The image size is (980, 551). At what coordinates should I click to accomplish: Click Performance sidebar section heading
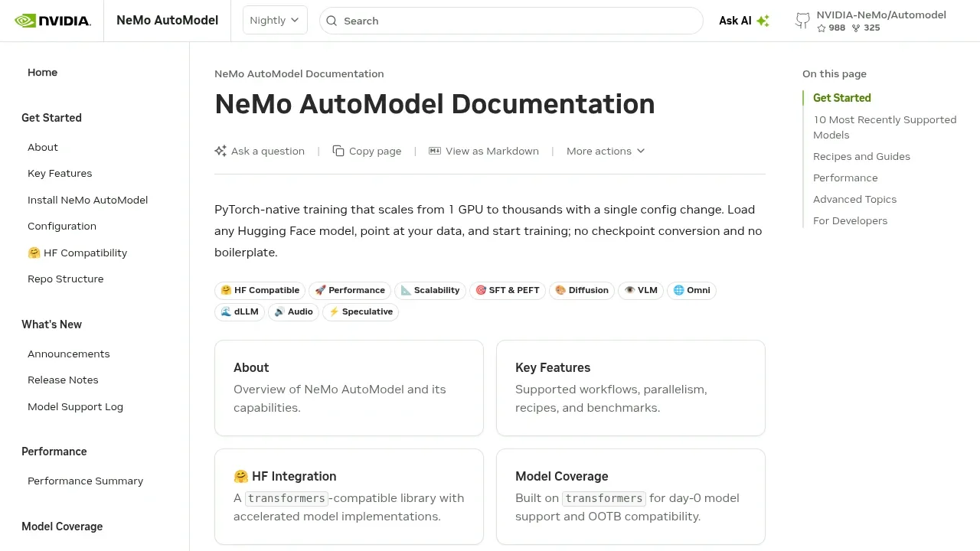[x=54, y=452]
